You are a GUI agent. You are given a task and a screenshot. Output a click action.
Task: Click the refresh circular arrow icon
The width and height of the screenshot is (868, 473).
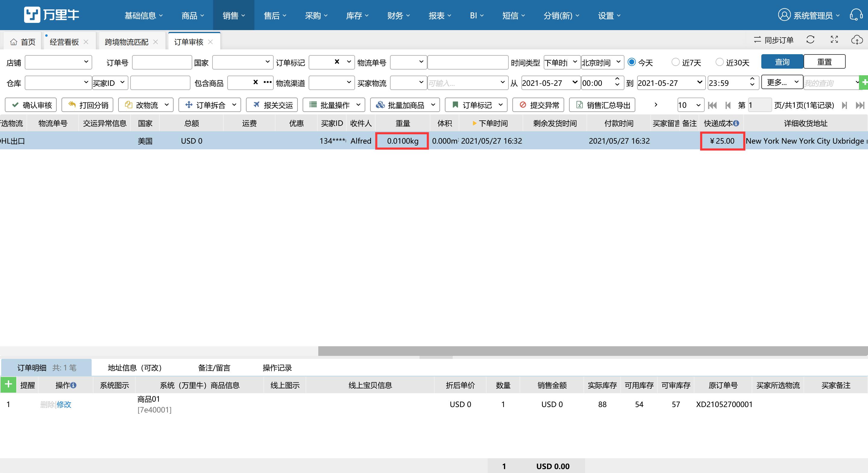[x=810, y=40]
